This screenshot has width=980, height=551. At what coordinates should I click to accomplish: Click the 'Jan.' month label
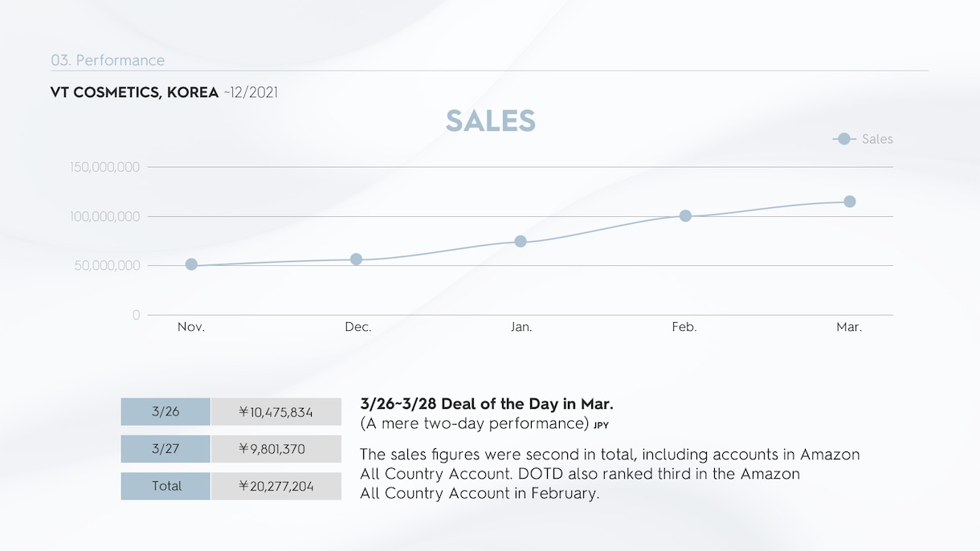pyautogui.click(x=521, y=327)
